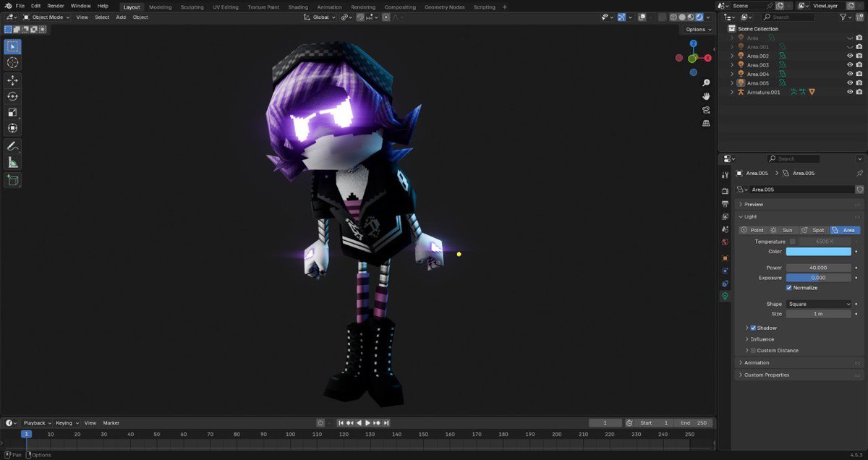Activate the Scale tool
The image size is (868, 460).
(13, 112)
